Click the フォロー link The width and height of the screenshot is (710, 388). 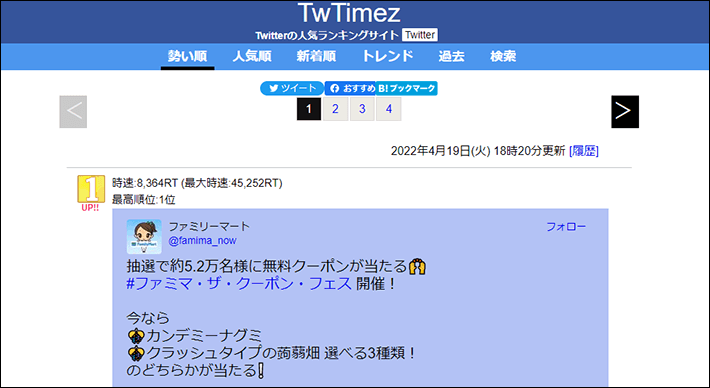tap(566, 226)
